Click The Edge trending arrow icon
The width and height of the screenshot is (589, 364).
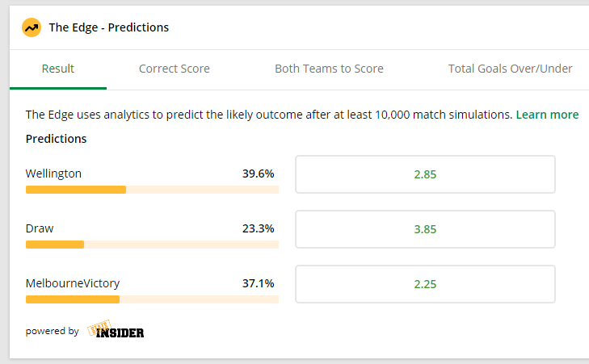coord(32,27)
